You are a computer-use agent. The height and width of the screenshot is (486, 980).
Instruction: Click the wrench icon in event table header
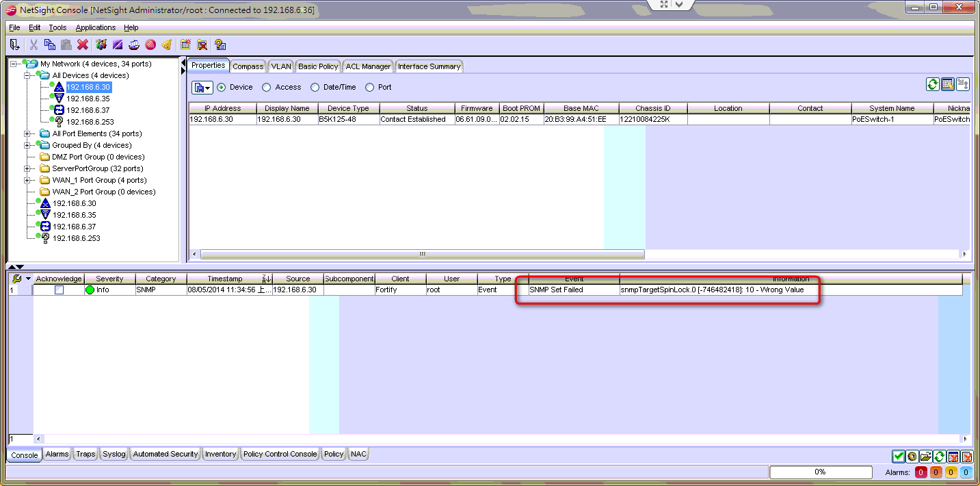coord(17,279)
